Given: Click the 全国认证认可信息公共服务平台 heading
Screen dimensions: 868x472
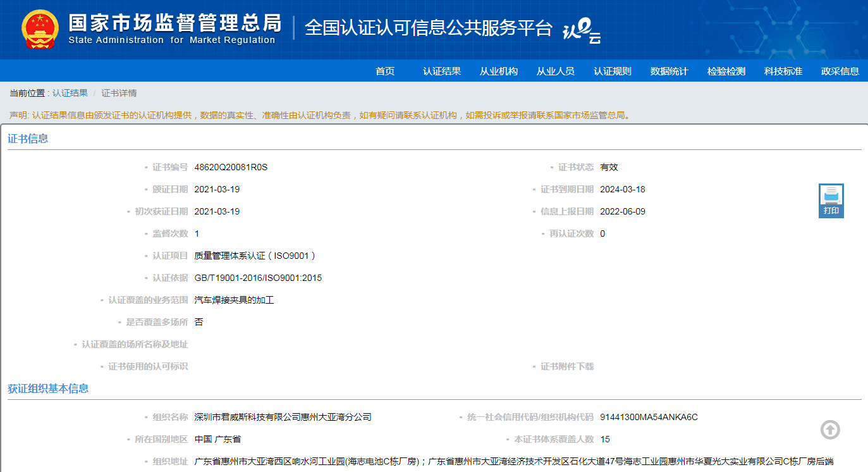Looking at the screenshot, I should pyautogui.click(x=429, y=28).
